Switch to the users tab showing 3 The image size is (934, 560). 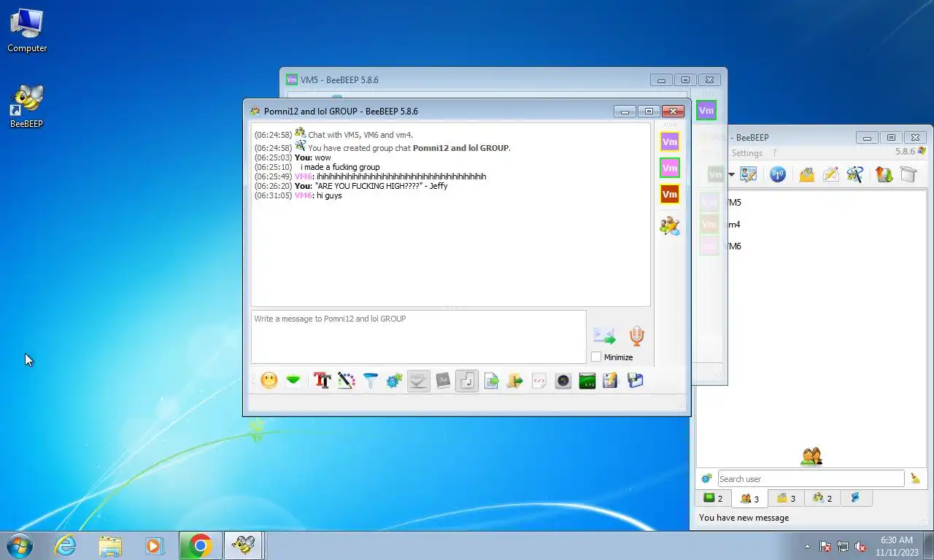point(750,499)
